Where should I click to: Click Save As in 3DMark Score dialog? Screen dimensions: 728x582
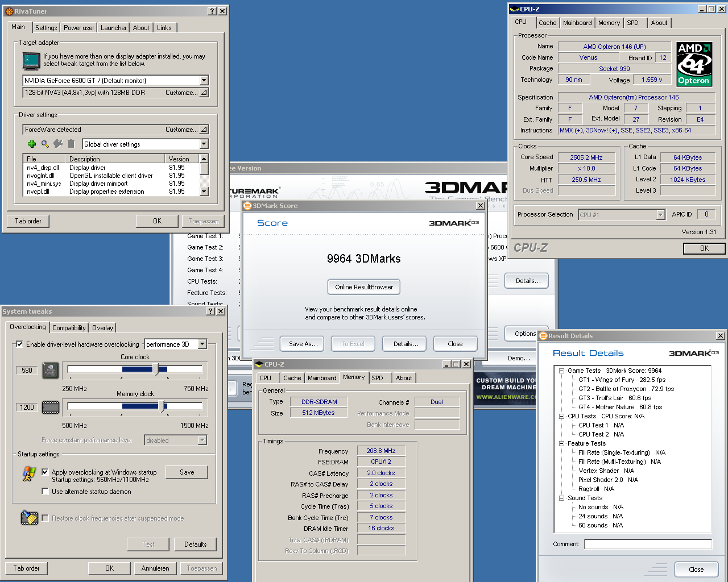pyautogui.click(x=303, y=344)
